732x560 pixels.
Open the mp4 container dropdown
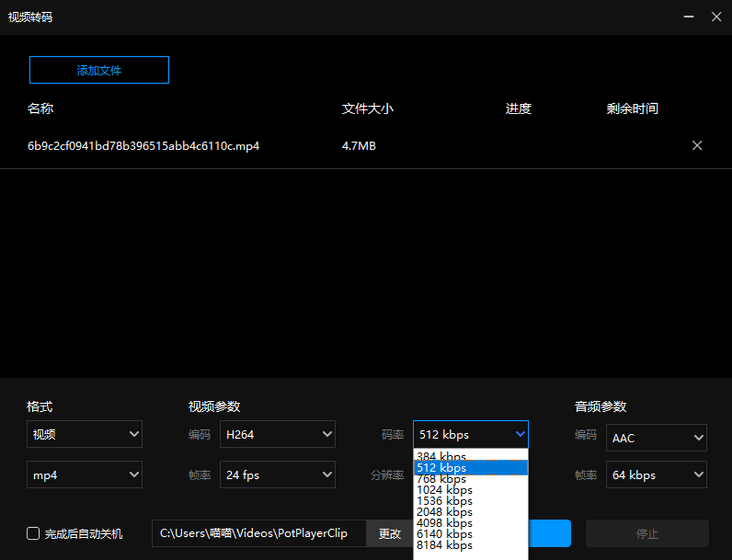(x=84, y=475)
